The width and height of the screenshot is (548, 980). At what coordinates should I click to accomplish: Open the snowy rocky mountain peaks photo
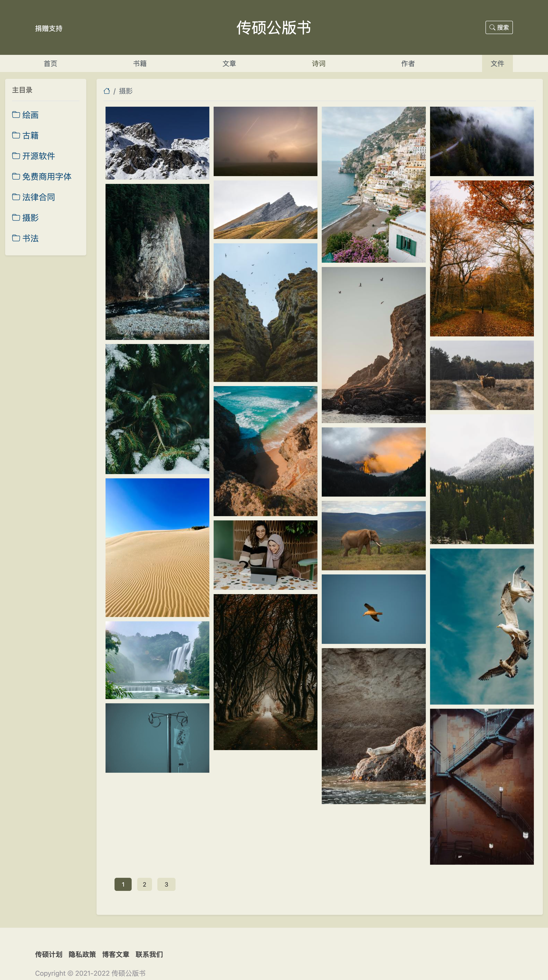tap(157, 143)
